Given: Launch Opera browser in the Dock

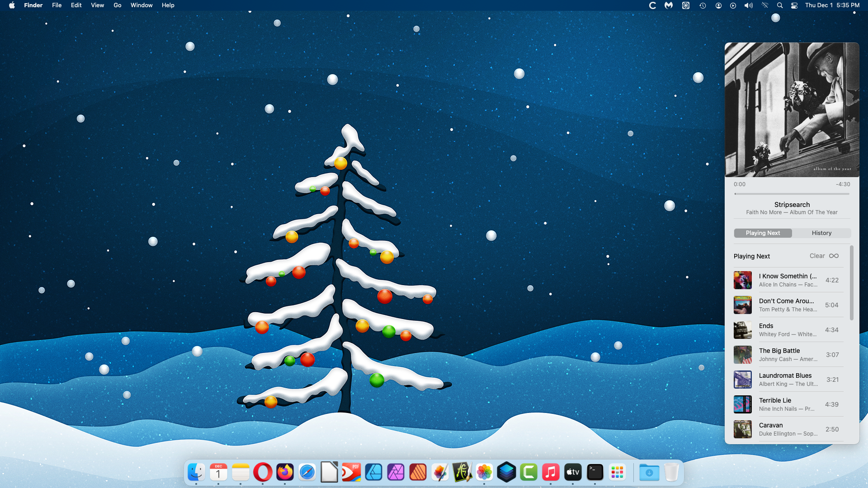Looking at the screenshot, I should 263,473.
